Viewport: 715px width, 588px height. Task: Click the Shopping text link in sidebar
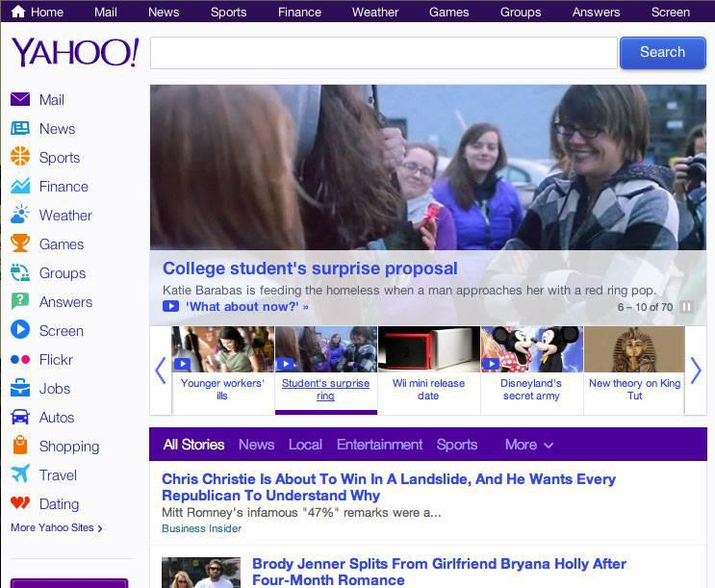click(x=69, y=447)
